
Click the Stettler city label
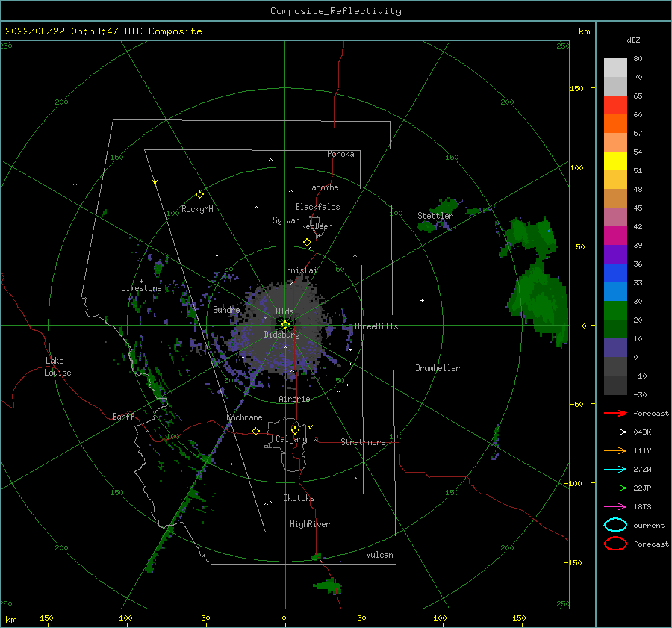435,216
